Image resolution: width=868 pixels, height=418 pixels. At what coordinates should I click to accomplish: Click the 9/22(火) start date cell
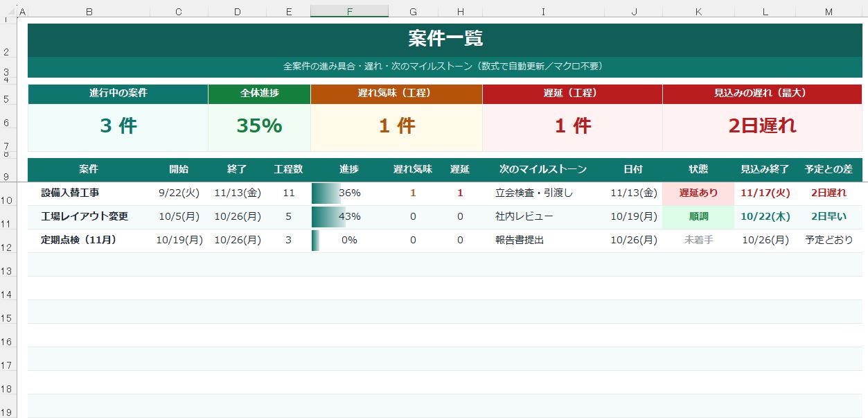pyautogui.click(x=179, y=193)
